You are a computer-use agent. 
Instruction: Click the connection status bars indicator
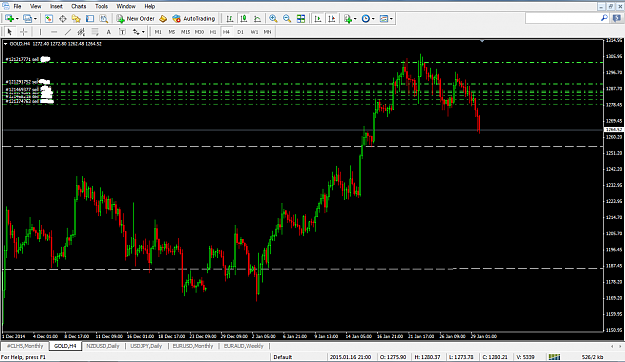click(x=554, y=357)
